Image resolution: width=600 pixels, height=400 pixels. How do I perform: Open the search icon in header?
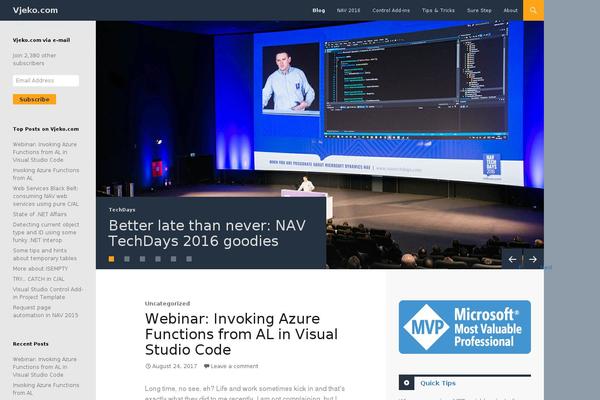pyautogui.click(x=533, y=10)
